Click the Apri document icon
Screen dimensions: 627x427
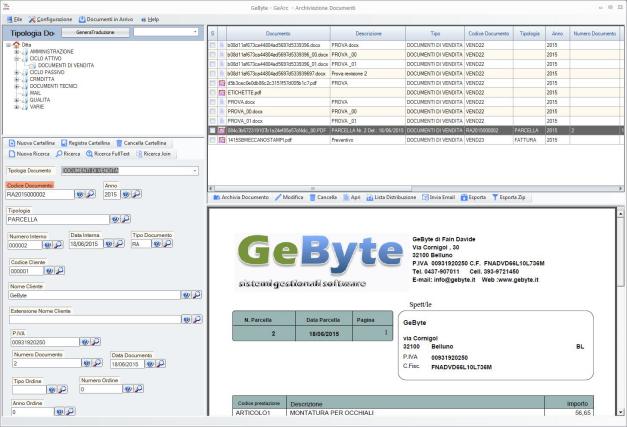pos(346,197)
